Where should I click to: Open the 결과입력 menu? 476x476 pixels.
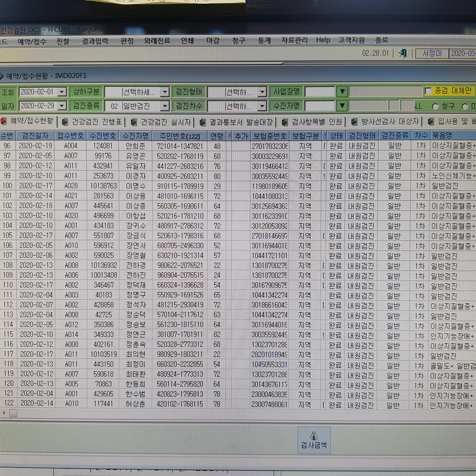click(95, 41)
